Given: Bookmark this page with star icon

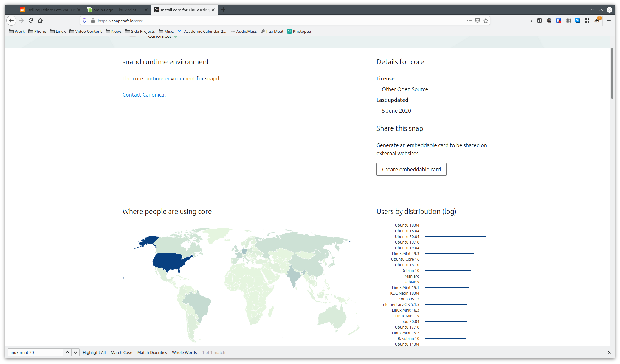Looking at the screenshot, I should [x=486, y=21].
